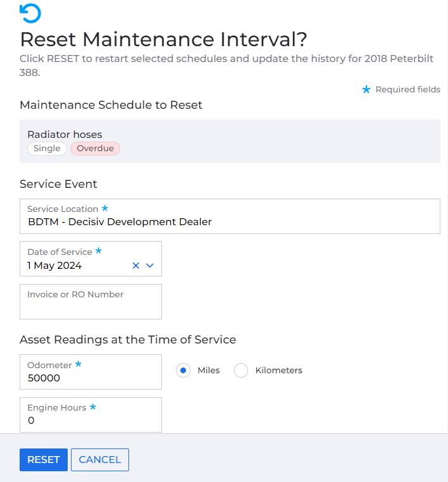Click the circular reset arrow icon at top
448x482 pixels.
(30, 13)
